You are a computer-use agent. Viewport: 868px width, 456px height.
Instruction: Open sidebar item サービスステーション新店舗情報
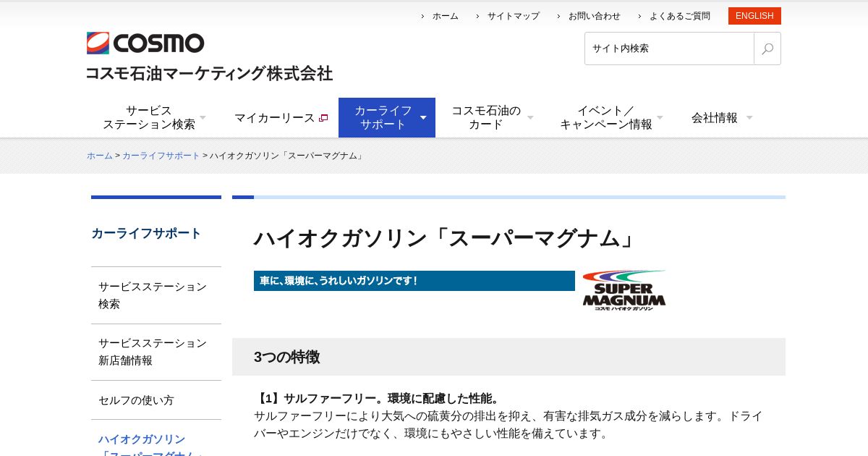tap(156, 352)
